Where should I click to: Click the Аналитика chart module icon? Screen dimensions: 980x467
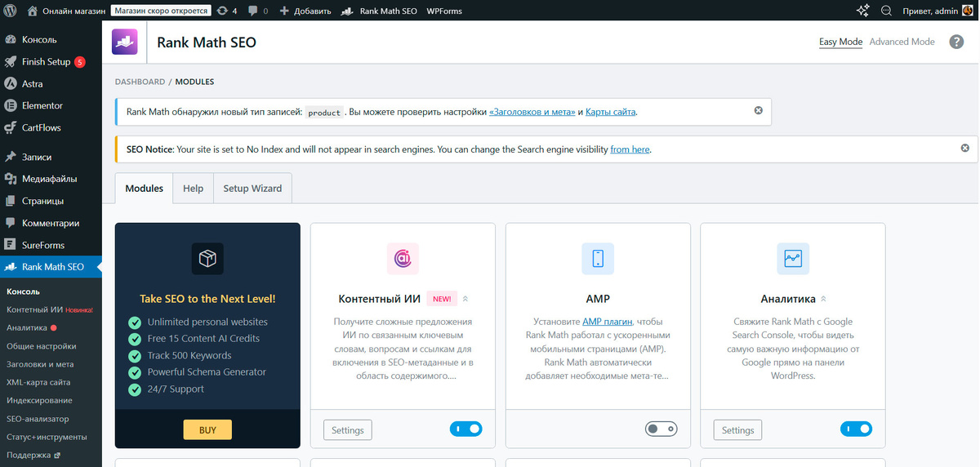tap(793, 258)
